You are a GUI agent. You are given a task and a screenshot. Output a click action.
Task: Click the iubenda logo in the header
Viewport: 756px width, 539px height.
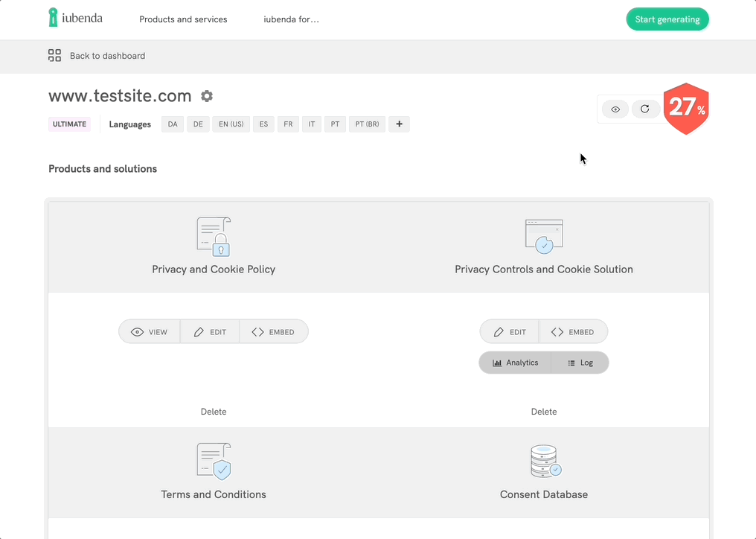point(74,18)
